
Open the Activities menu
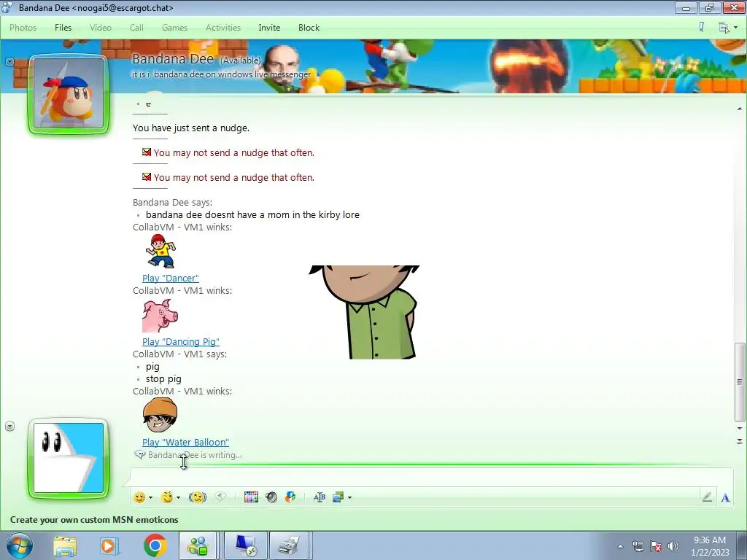223,28
